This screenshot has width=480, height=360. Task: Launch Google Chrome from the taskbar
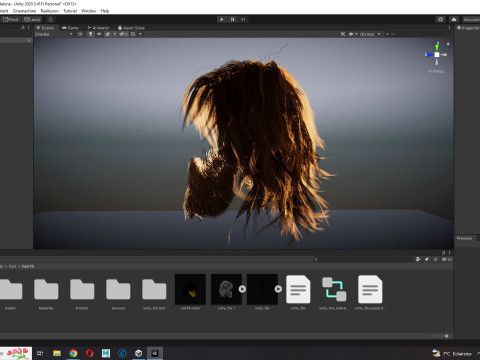coord(73,353)
